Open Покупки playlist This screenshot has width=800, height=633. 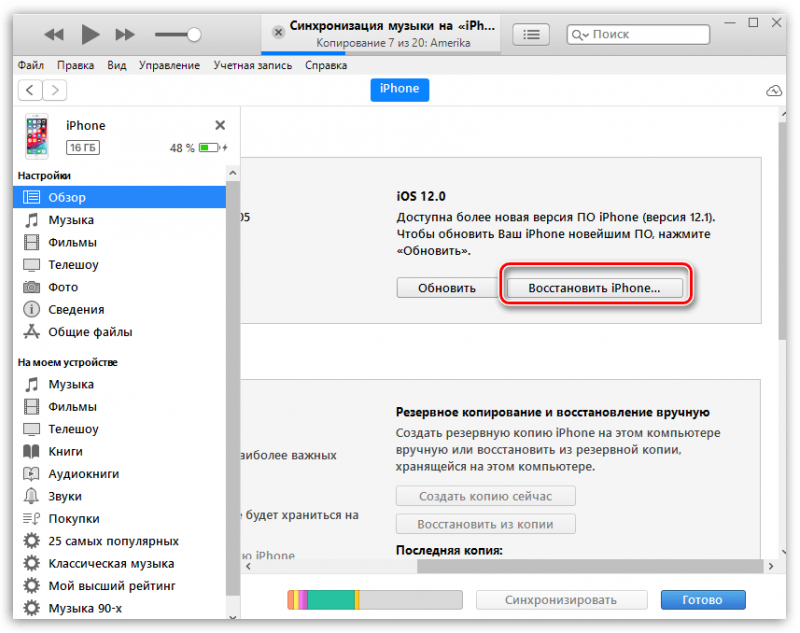pyautogui.click(x=119, y=519)
